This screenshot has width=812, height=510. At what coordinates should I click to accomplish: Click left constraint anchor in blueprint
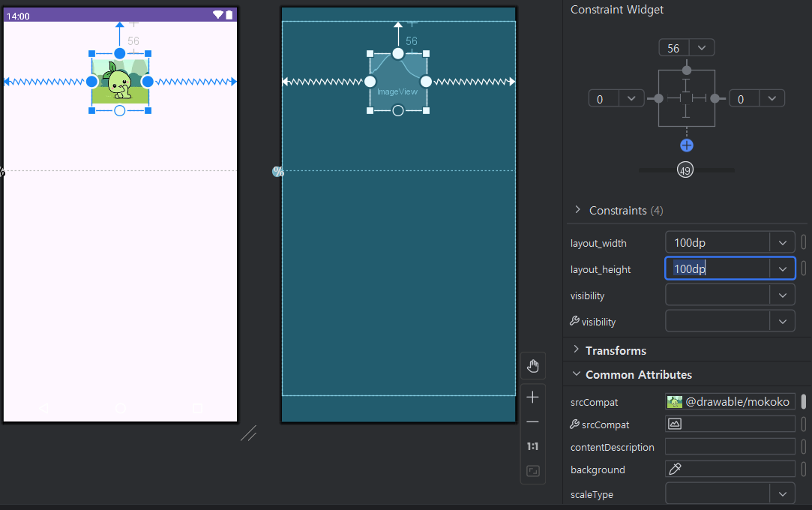pos(370,81)
